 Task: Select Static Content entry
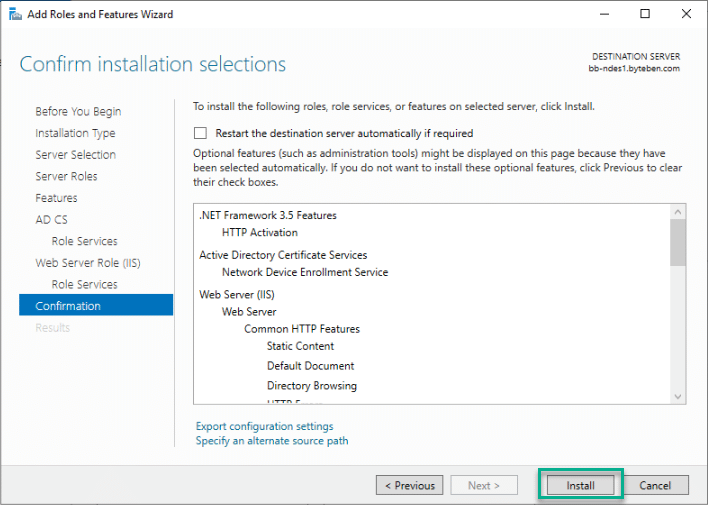(x=300, y=346)
